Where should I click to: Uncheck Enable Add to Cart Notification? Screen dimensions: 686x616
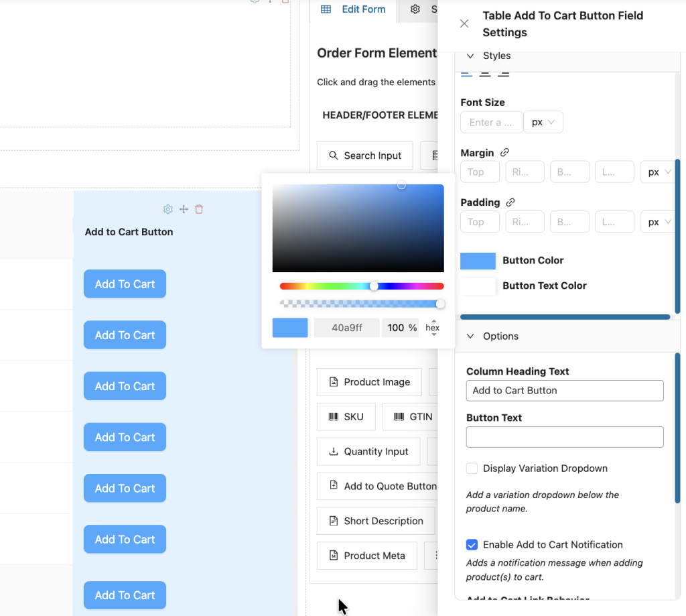[x=472, y=545]
